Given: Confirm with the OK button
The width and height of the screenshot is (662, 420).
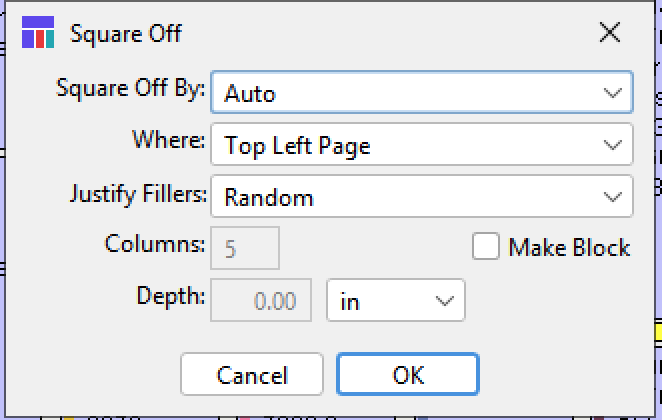Looking at the screenshot, I should pyautogui.click(x=408, y=375).
